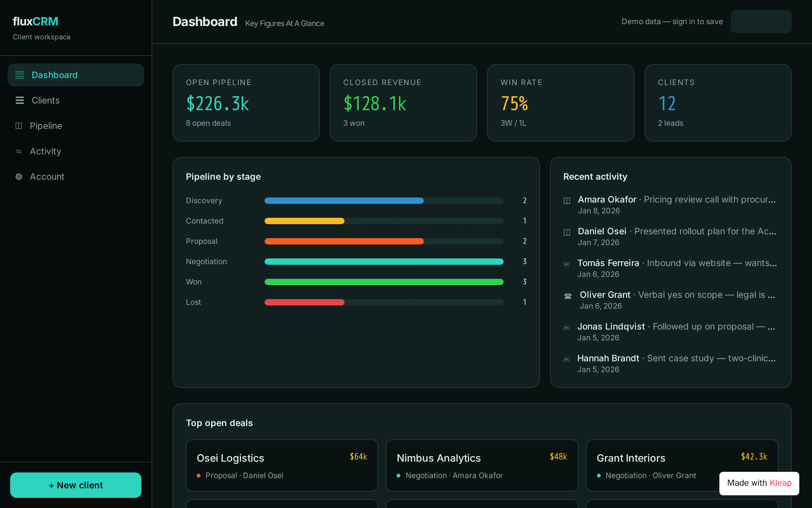Click the blue Discovery stage bar

344,201
